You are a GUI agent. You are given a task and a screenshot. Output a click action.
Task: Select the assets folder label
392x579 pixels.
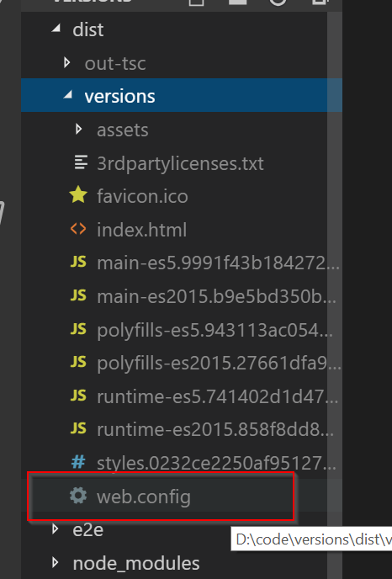click(x=123, y=130)
